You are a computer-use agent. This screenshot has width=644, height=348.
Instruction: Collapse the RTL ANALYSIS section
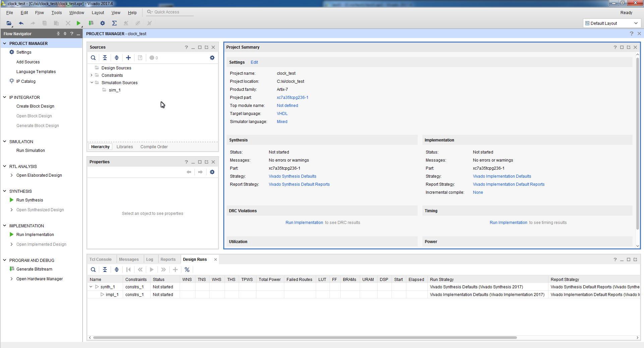(5, 166)
